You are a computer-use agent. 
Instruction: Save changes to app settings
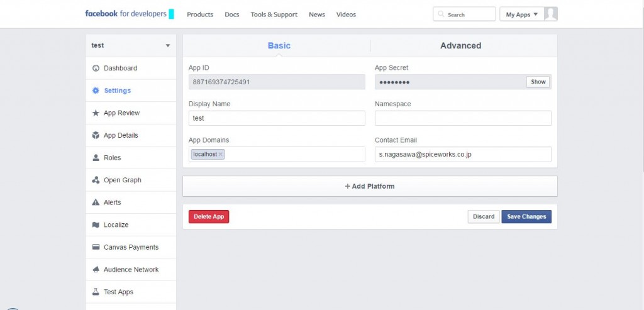coord(526,216)
